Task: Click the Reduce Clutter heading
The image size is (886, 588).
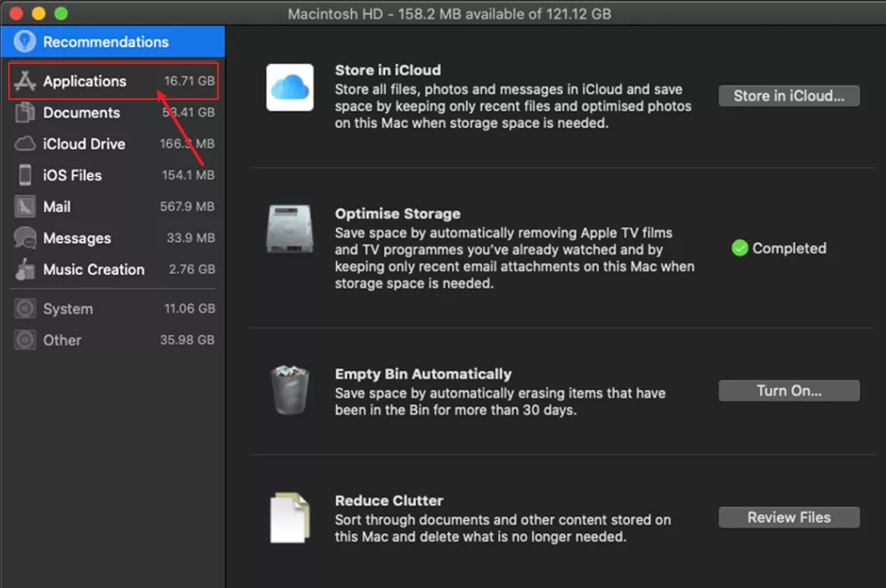Action: (388, 500)
